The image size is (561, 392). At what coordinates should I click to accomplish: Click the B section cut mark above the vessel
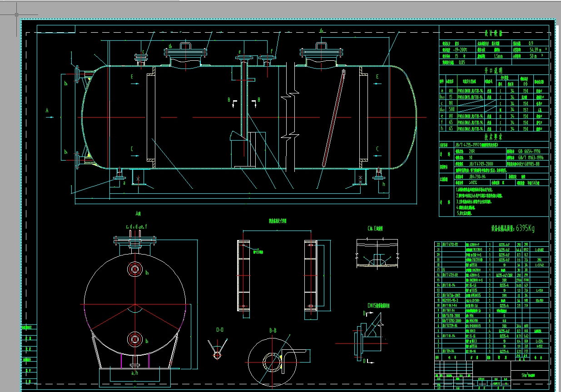point(229,101)
